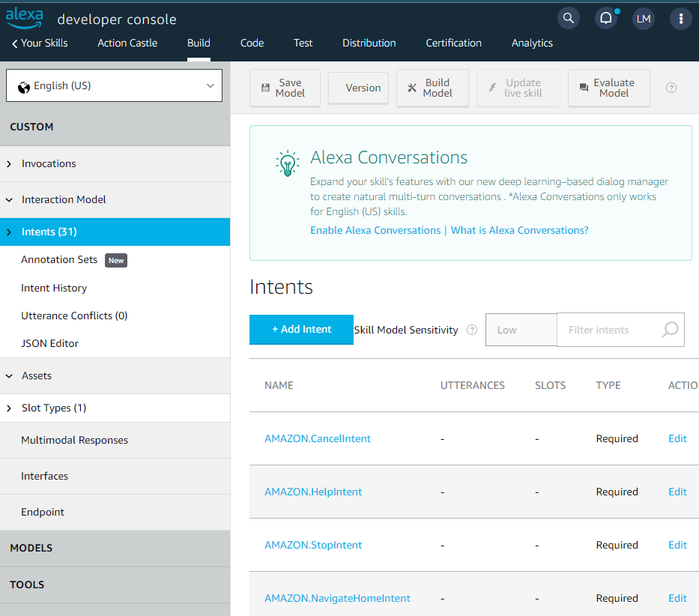Open the search magnifier in header
Viewport: 699px width, 616px height.
569,18
